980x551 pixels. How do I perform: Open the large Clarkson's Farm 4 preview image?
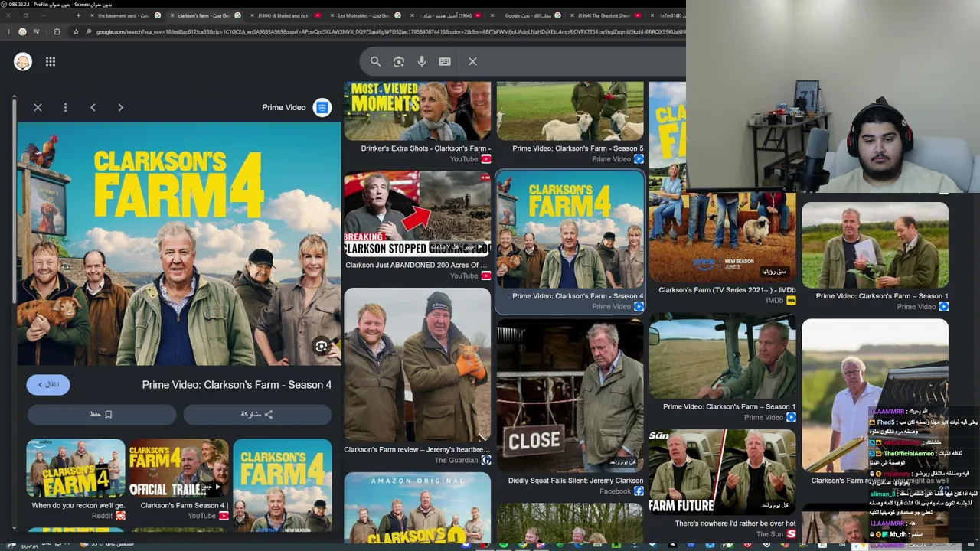click(x=179, y=243)
